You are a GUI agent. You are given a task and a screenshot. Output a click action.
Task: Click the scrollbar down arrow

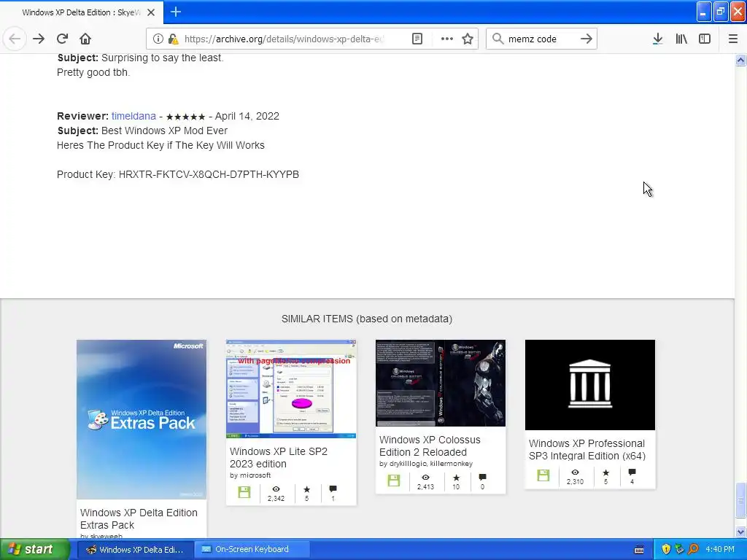point(740,532)
